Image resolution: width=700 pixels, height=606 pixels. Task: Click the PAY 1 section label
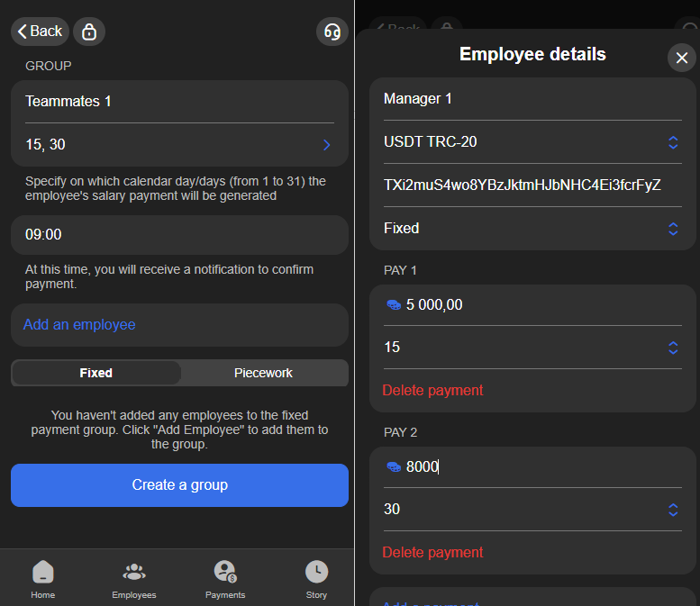click(x=400, y=270)
